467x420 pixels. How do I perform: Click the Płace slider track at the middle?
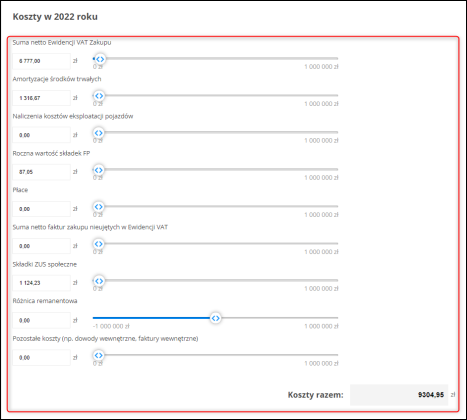tap(215, 207)
